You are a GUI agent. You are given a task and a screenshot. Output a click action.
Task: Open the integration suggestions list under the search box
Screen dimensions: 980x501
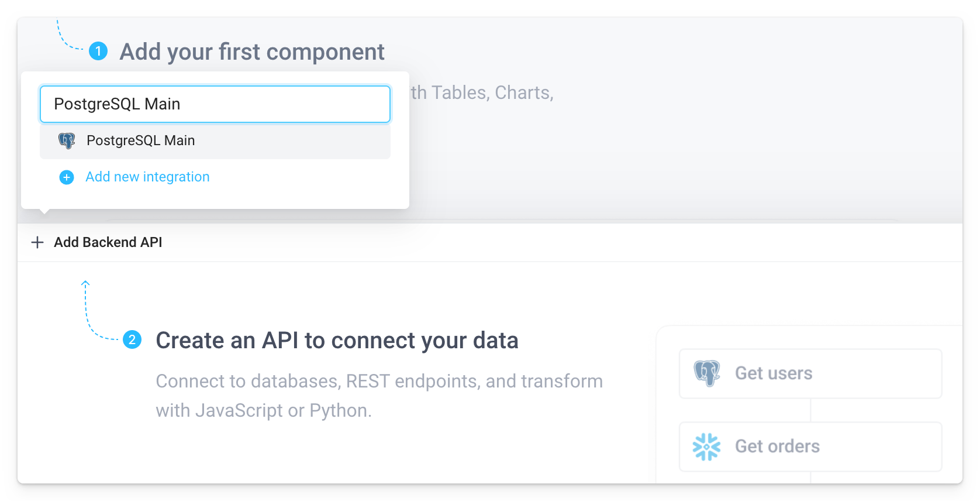click(x=215, y=142)
